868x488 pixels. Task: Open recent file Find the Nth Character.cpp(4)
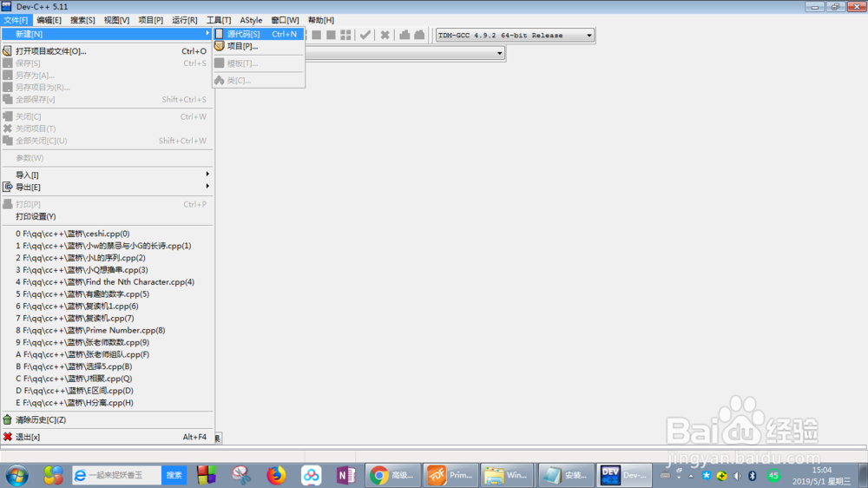107,282
